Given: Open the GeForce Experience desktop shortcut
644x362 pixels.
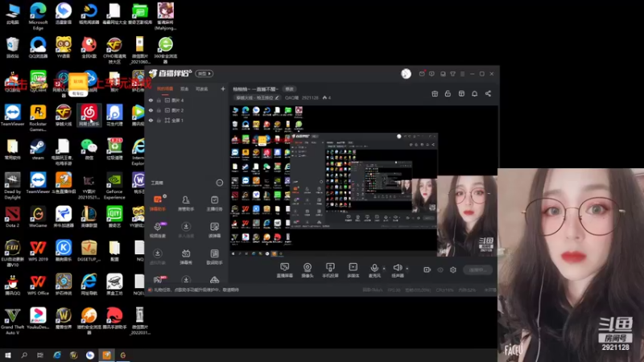Looking at the screenshot, I should click(114, 186).
